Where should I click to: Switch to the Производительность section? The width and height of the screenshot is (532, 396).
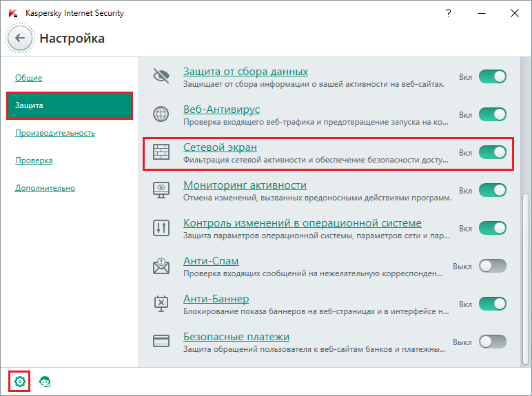coord(55,133)
